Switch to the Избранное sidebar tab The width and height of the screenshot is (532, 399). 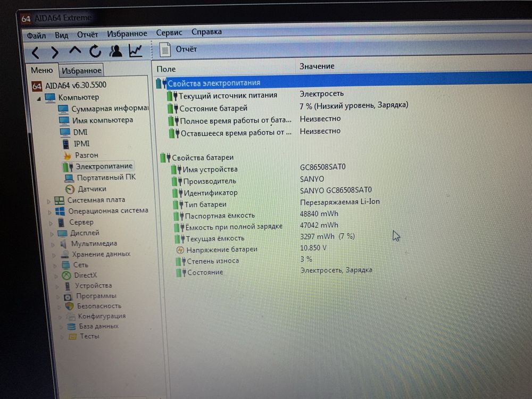(x=81, y=71)
